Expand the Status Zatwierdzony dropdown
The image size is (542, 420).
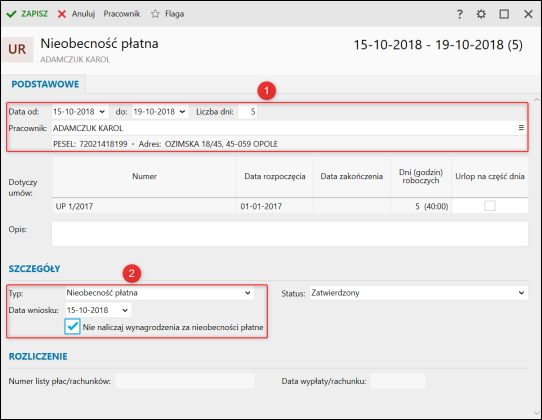pos(521,293)
